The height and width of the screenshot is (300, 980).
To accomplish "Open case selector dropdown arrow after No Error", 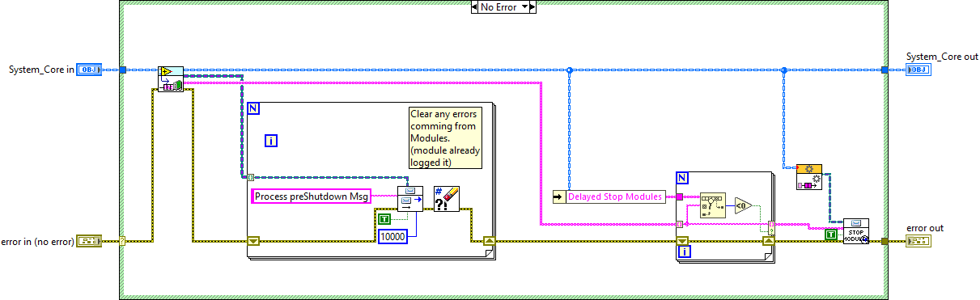I will tap(525, 6).
